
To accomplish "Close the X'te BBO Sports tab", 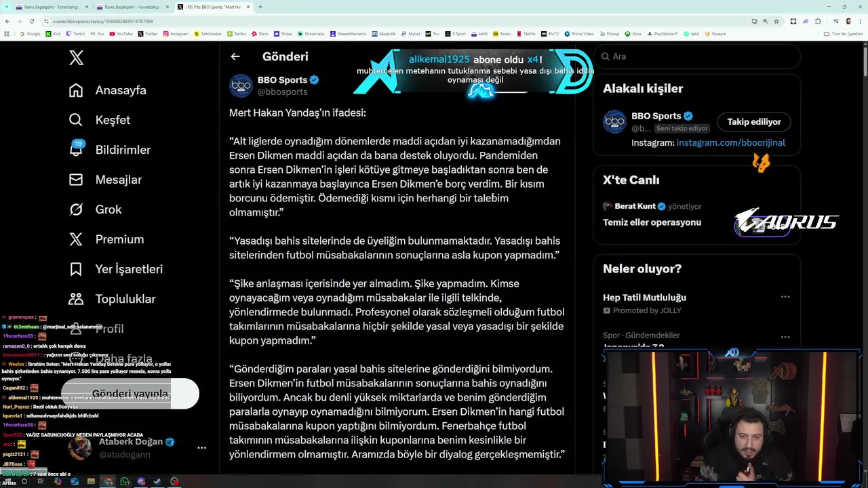I will pos(248,7).
